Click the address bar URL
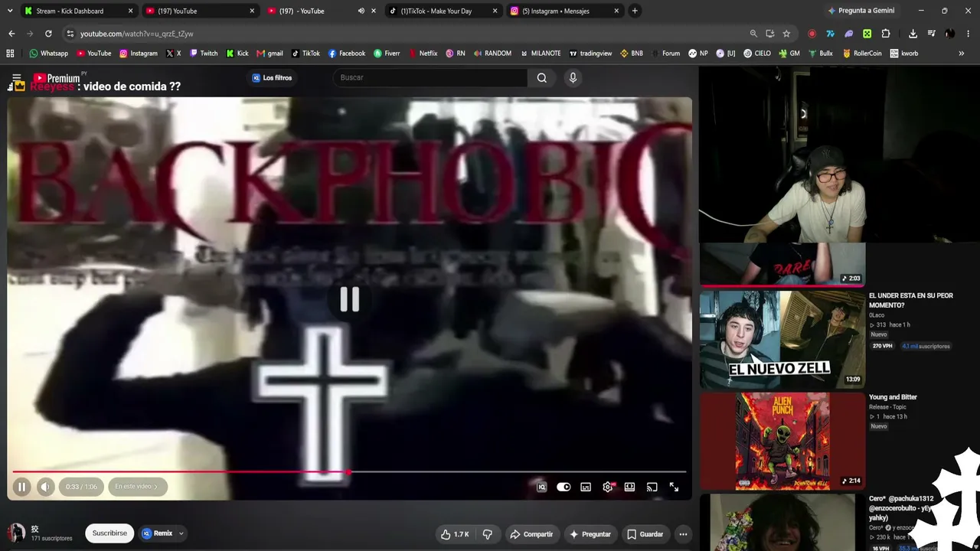Screen dimensions: 980x551 click(137, 34)
